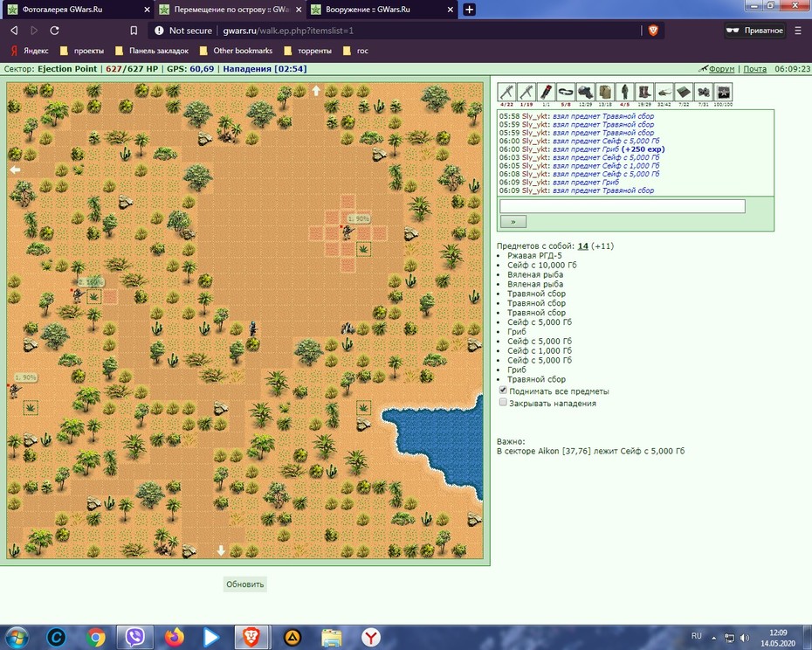Open the 'Форум' link
The height and width of the screenshot is (650, 812).
click(x=721, y=69)
